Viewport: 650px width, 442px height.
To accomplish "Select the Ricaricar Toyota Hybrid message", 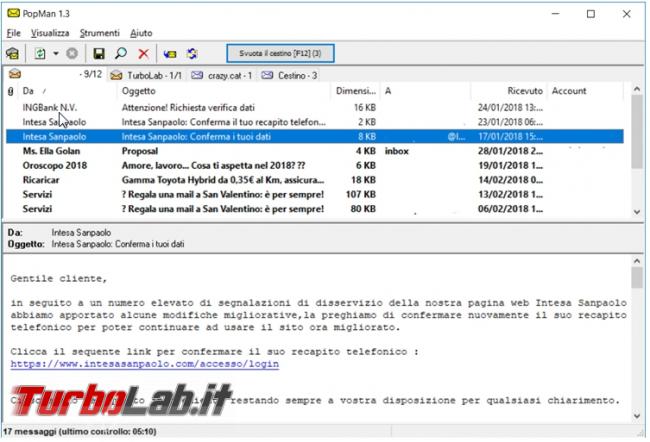I will tap(315, 180).
